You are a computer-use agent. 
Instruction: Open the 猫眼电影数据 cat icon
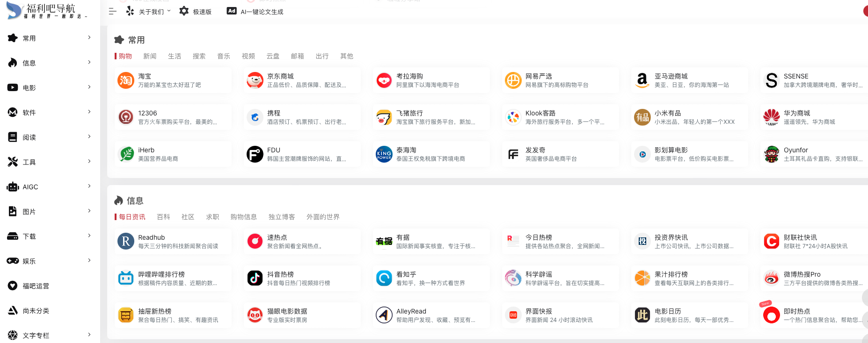(255, 315)
